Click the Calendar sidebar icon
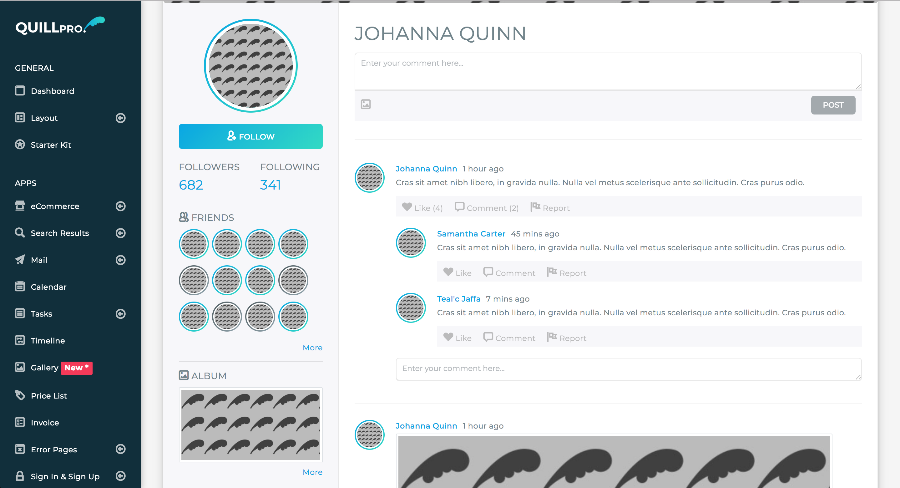The height and width of the screenshot is (488, 900). point(20,286)
